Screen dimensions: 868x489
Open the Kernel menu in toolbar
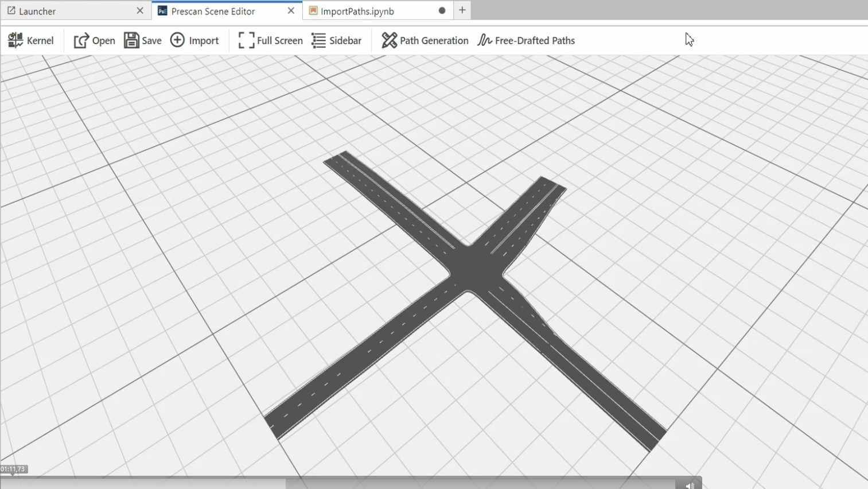[30, 41]
